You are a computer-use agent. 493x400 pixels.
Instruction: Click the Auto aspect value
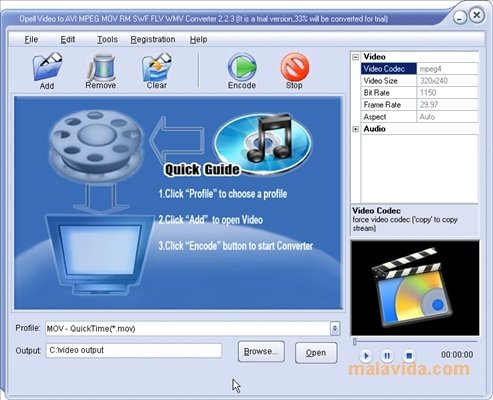[427, 117]
